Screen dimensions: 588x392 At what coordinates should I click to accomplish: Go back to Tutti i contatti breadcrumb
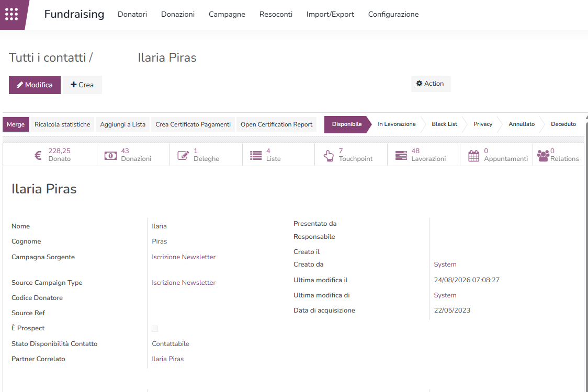[x=47, y=57]
